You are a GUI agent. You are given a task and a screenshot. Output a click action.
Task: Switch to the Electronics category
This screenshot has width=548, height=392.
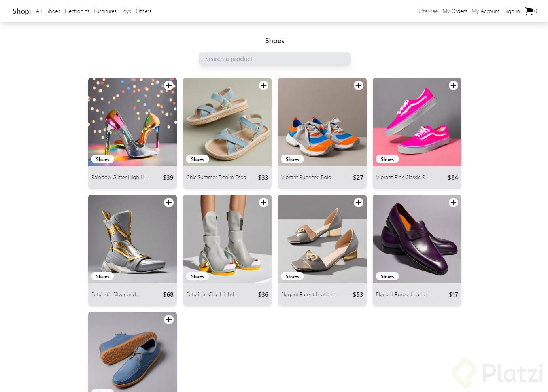(77, 11)
